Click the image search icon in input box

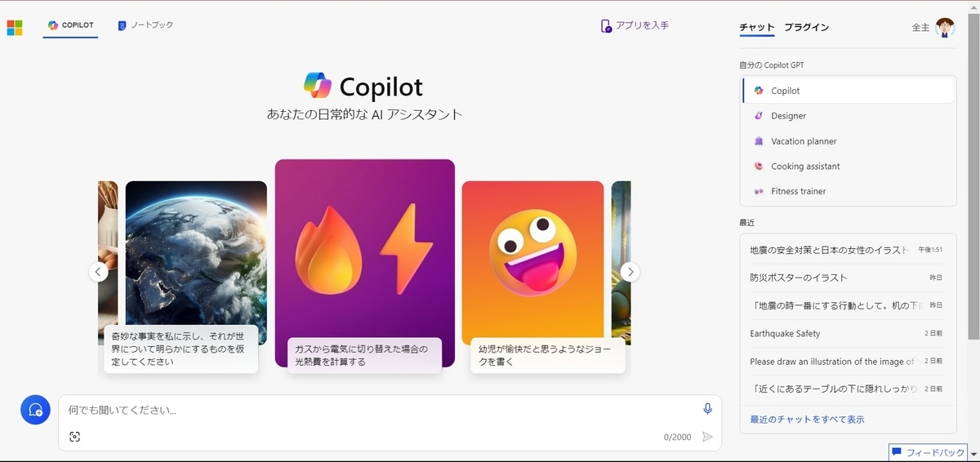coord(74,437)
